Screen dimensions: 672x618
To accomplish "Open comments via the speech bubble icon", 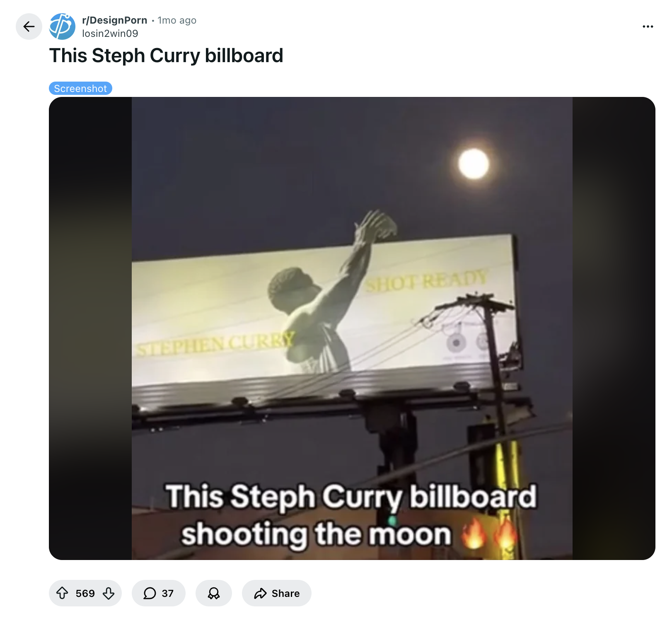I will pos(150,593).
